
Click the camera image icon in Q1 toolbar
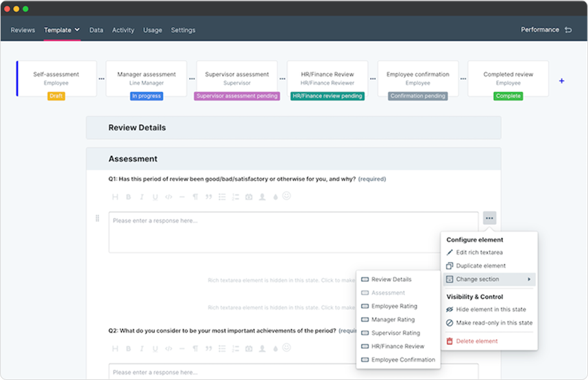[249, 197]
